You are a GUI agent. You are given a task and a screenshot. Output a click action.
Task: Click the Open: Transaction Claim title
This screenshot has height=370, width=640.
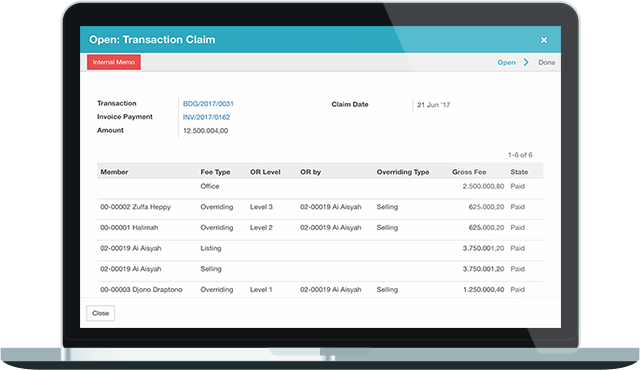152,40
